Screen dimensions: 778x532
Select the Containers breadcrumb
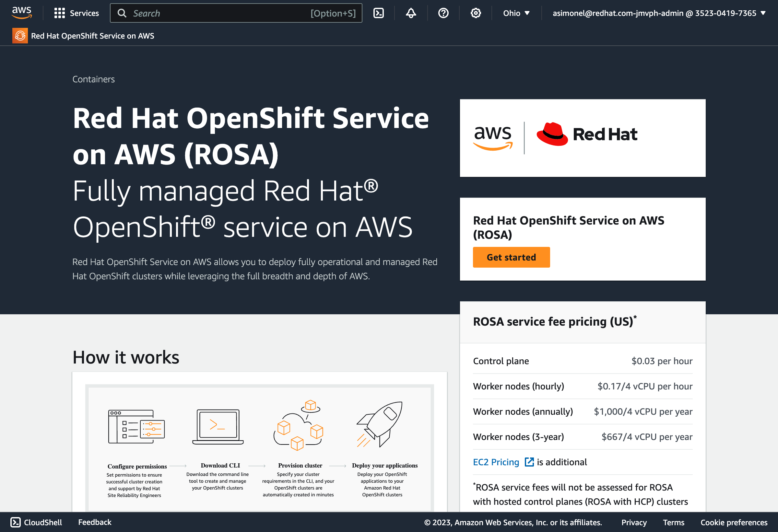tap(94, 79)
